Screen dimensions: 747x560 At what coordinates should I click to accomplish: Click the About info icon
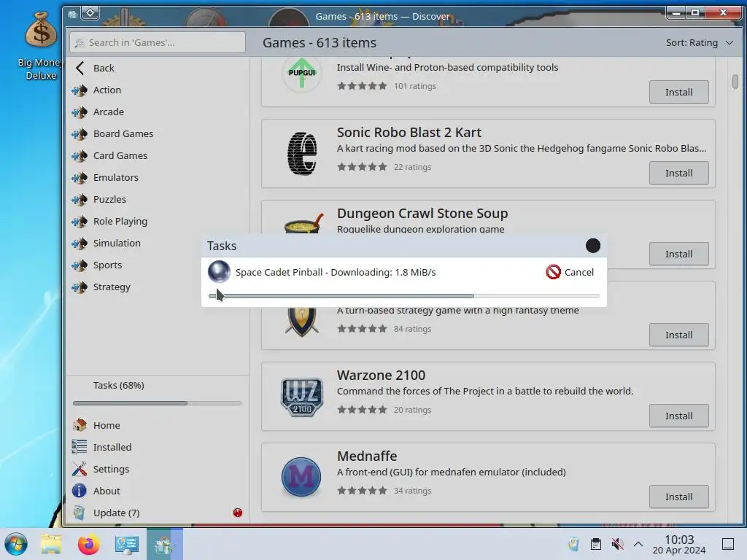pos(80,491)
